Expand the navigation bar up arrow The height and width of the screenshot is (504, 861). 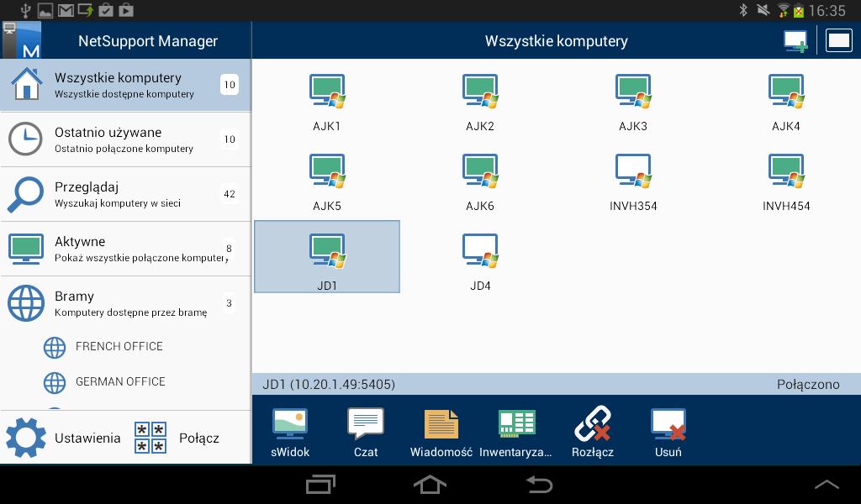click(x=827, y=484)
